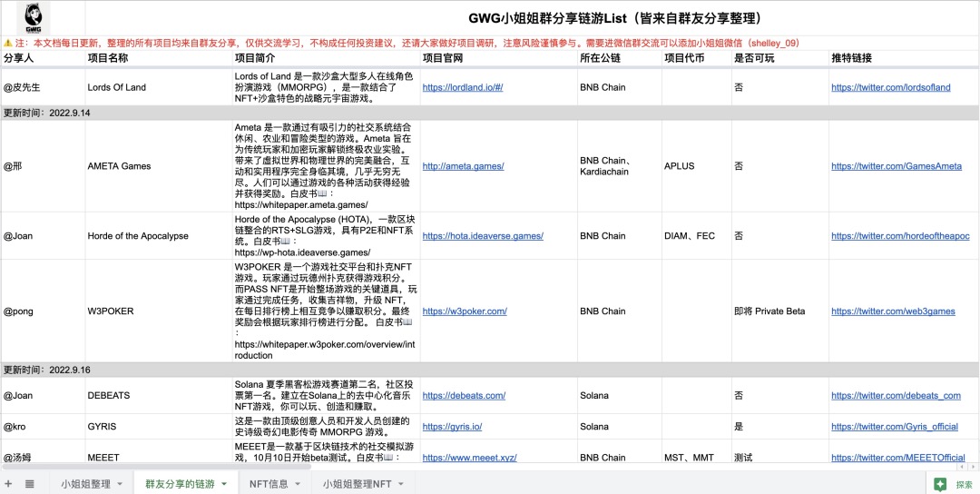Open the NFT信息 sheet tab
Screen dimensions: 980x494
269,484
